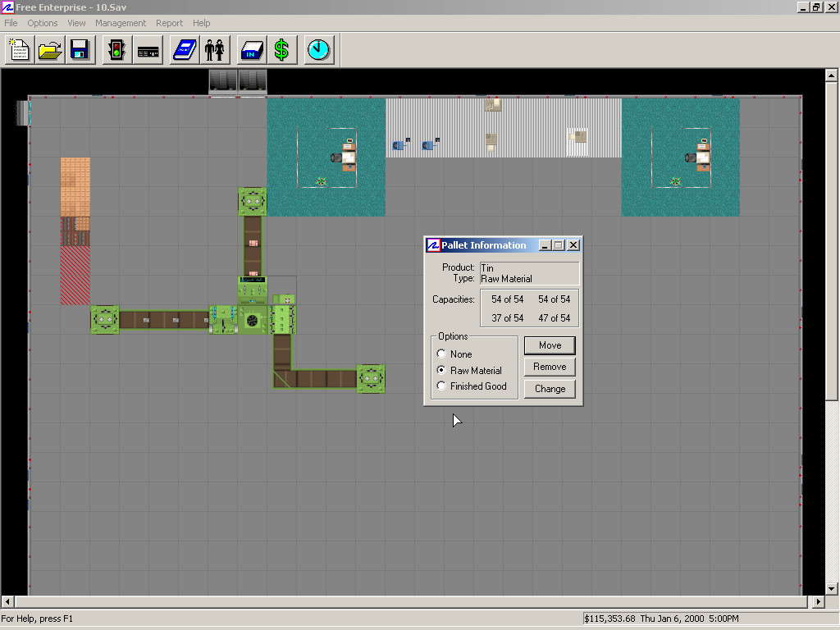
Task: Save the game using the floppy disk icon
Action: [80, 50]
